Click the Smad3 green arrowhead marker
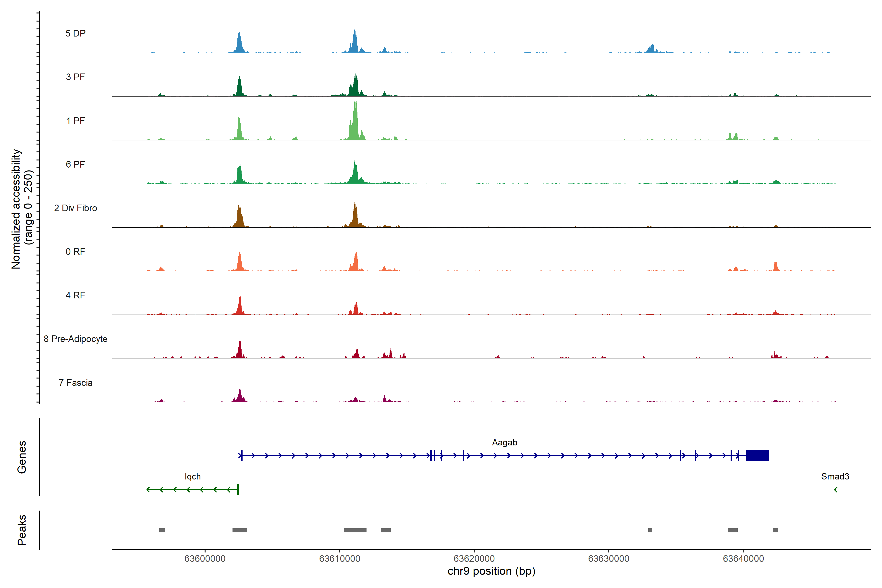882x588 pixels. click(835, 489)
